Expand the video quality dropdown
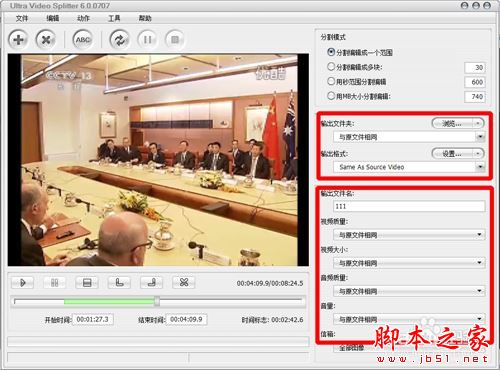 coord(479,235)
